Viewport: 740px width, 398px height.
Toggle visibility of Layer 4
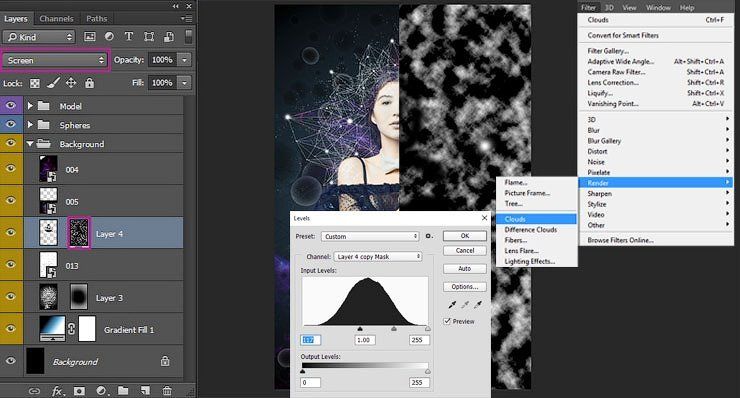point(11,233)
